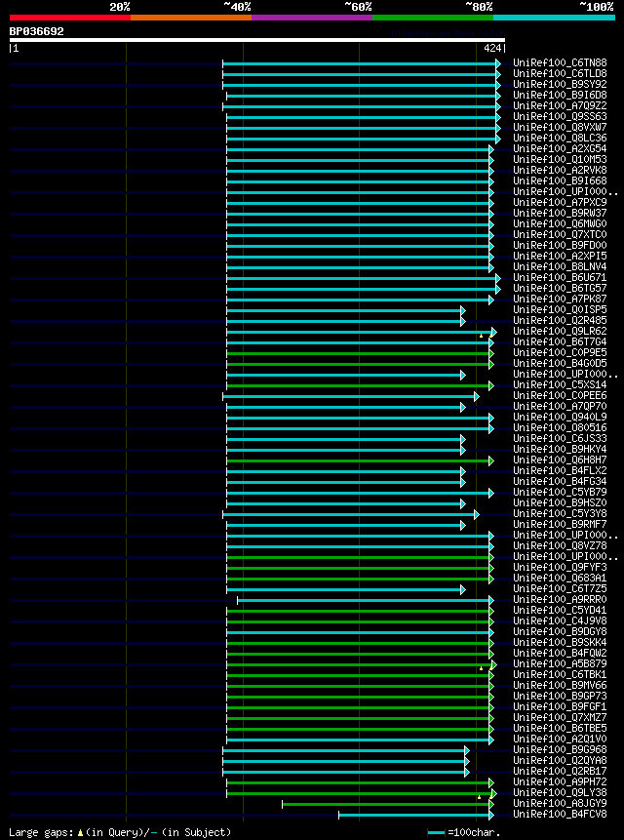The width and height of the screenshot is (624, 840).
Task: Select the UniRef100_B6T7G4 label
Action: point(560,341)
